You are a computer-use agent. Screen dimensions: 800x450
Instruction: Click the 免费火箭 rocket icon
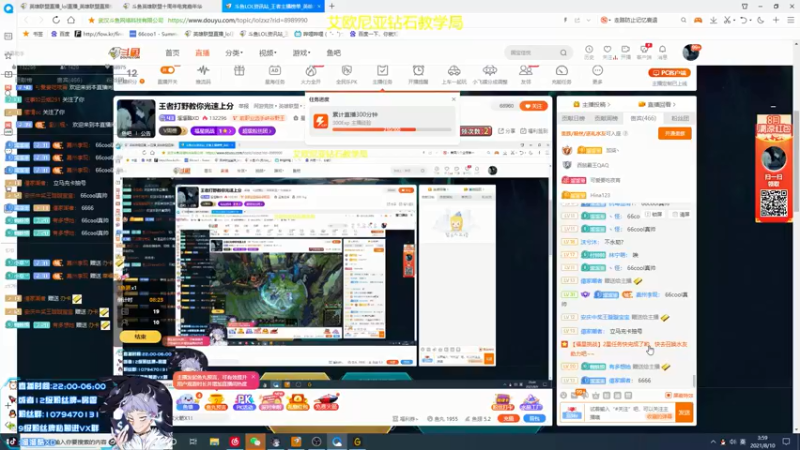326,402
